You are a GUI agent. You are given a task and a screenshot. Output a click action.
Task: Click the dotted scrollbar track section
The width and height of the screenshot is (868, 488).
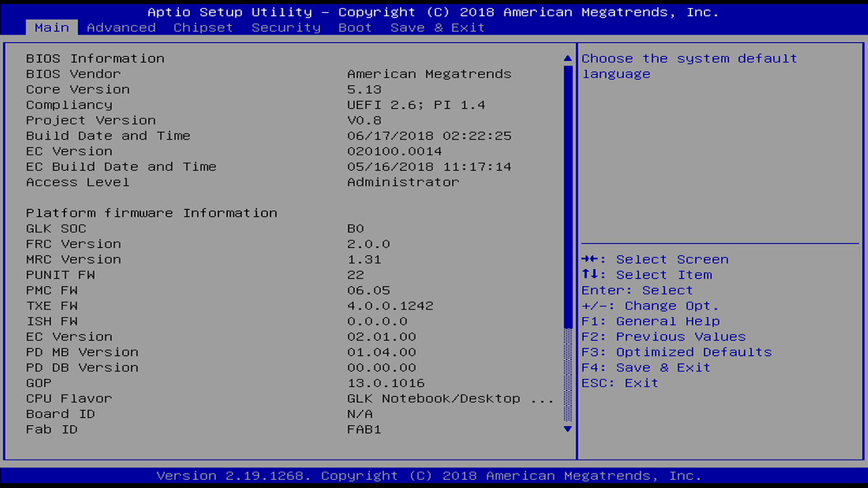568,374
